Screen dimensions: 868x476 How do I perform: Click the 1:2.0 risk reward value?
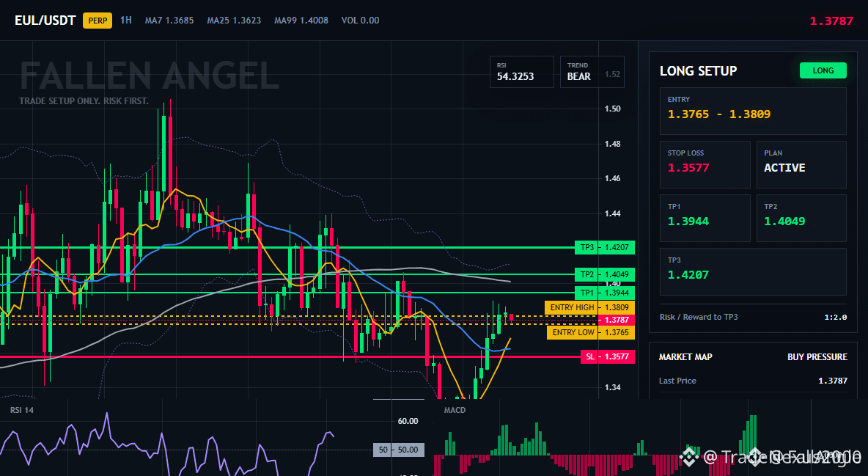tap(835, 317)
